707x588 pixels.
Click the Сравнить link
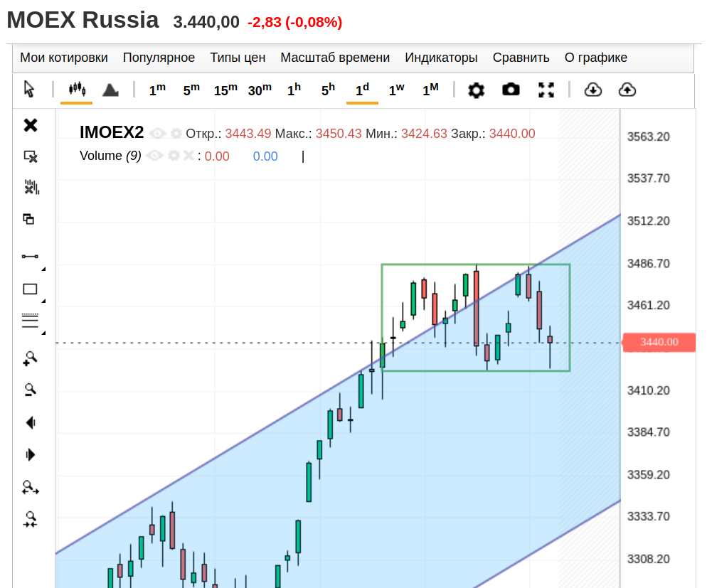[x=521, y=58]
